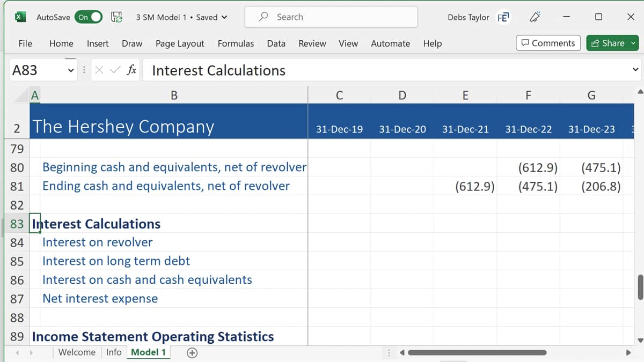Click the pen coming-soon features icon
Screen dimensions: 644x362
535,17
